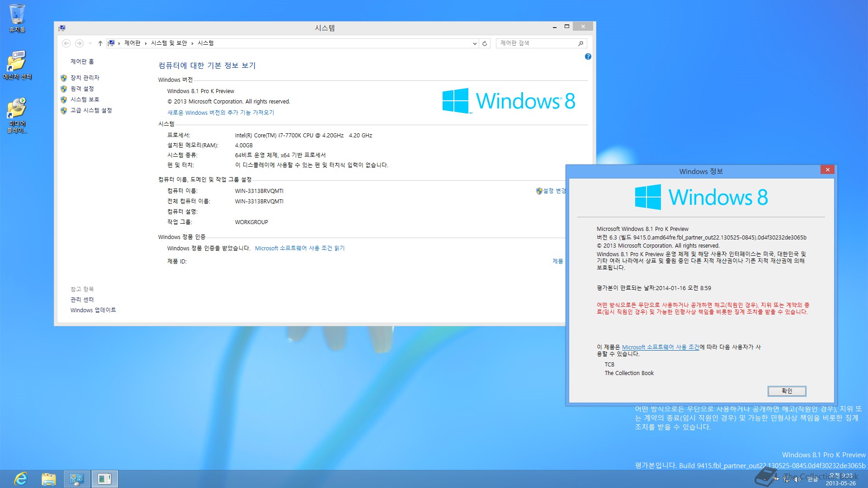Open File Explorer from the taskbar
The image size is (868, 488).
49,479
